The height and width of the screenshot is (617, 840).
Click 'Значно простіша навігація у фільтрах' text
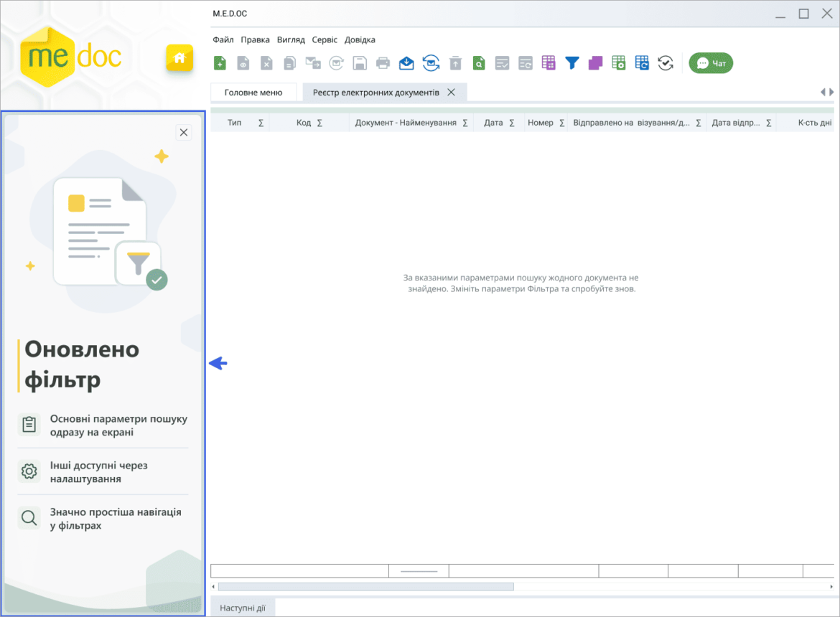[x=116, y=519]
